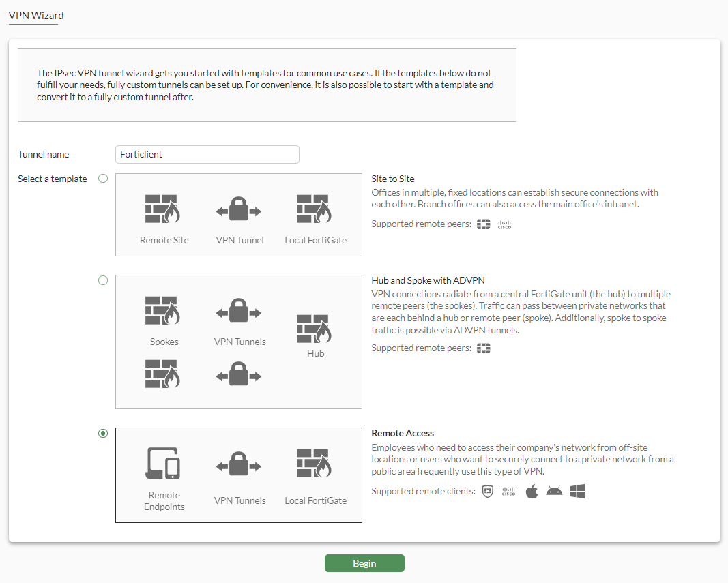
Task: Click the Local FortiGate icon in Site to Site diagram
Action: click(x=315, y=207)
